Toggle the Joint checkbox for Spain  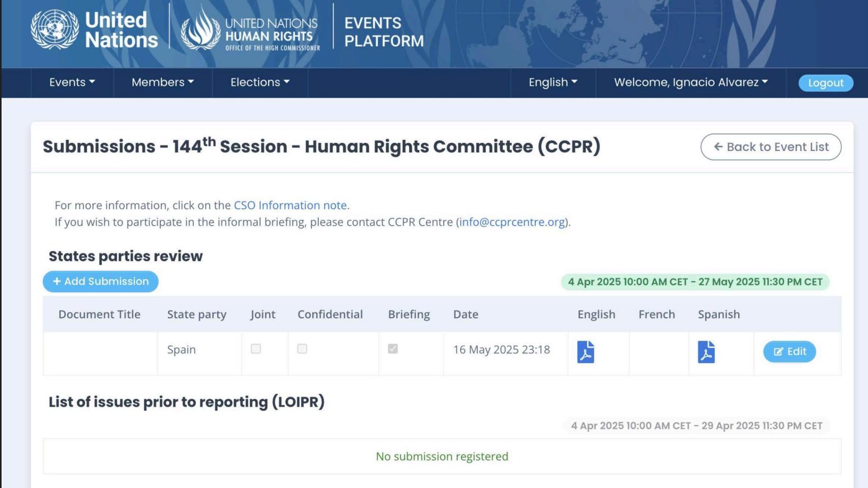click(x=256, y=349)
